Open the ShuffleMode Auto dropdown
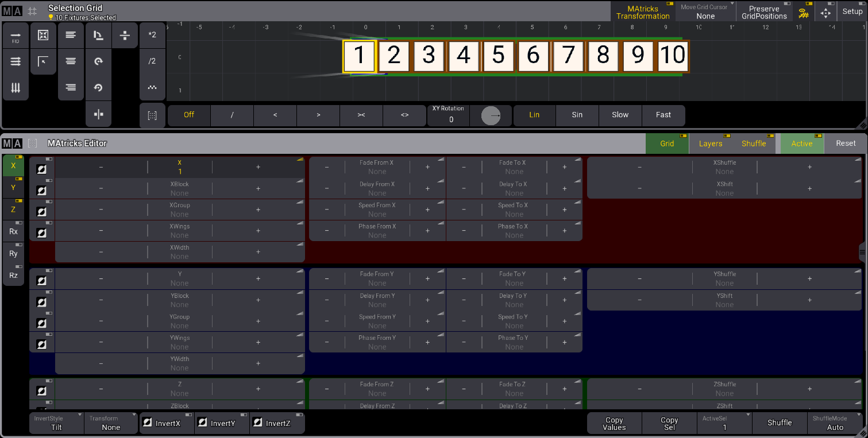 [x=835, y=423]
